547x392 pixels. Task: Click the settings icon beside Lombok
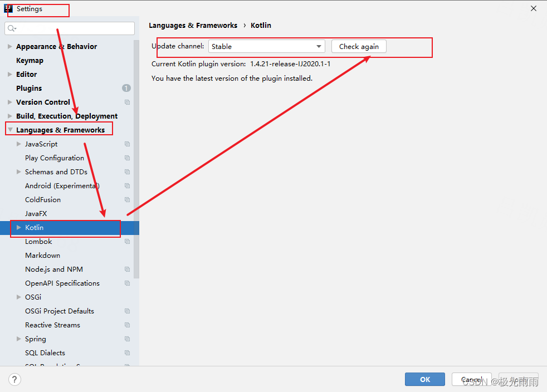[126, 241]
